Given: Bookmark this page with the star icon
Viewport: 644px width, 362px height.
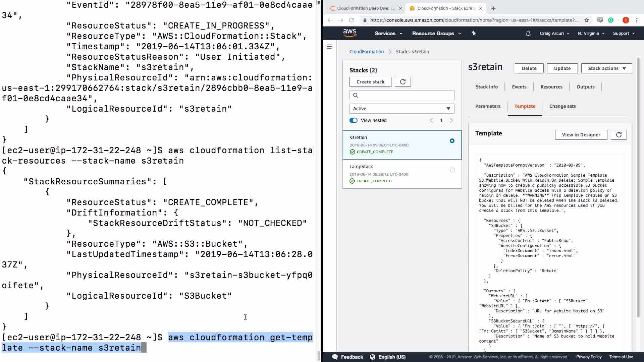Looking at the screenshot, I should coord(587,20).
